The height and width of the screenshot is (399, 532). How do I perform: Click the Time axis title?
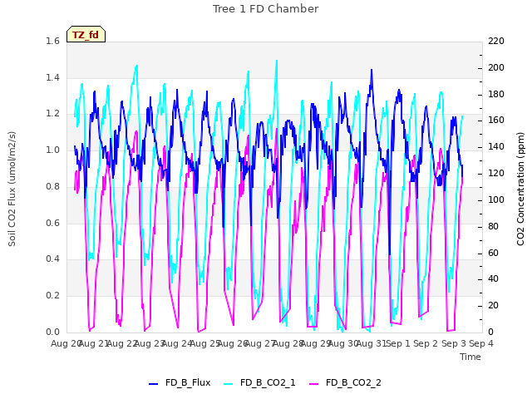pos(470,357)
